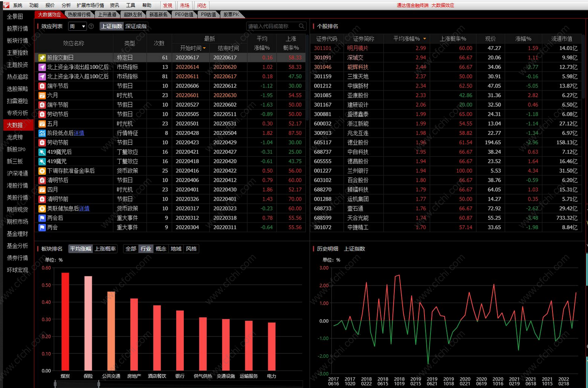Click the icon of 劳动节前 row
The height and width of the screenshot is (388, 588).
pos(42,143)
